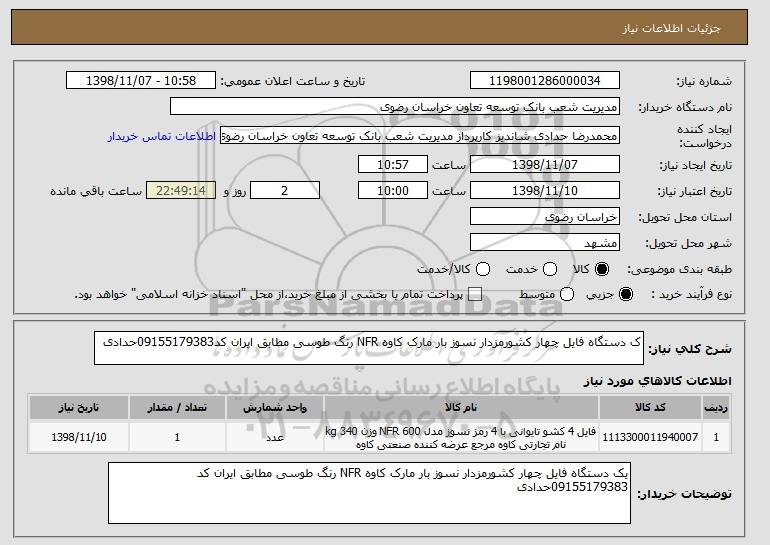Click the تاریخ اعتبار نیاز field 1398/11/10
The image size is (770, 545).
coord(545,191)
